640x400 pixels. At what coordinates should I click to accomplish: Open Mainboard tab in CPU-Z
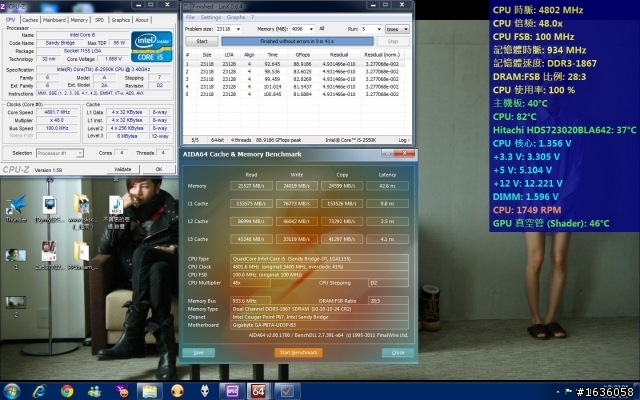[x=54, y=20]
